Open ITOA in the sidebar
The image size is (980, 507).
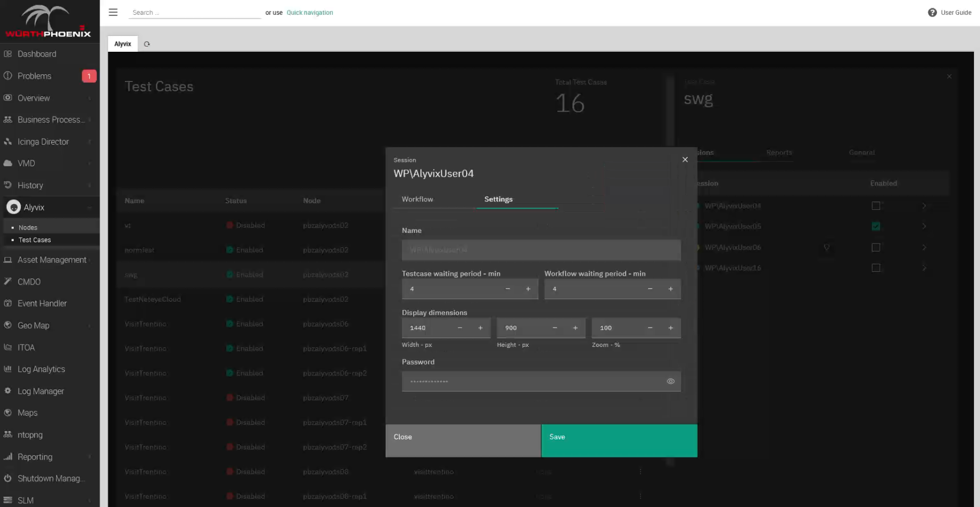coord(26,347)
